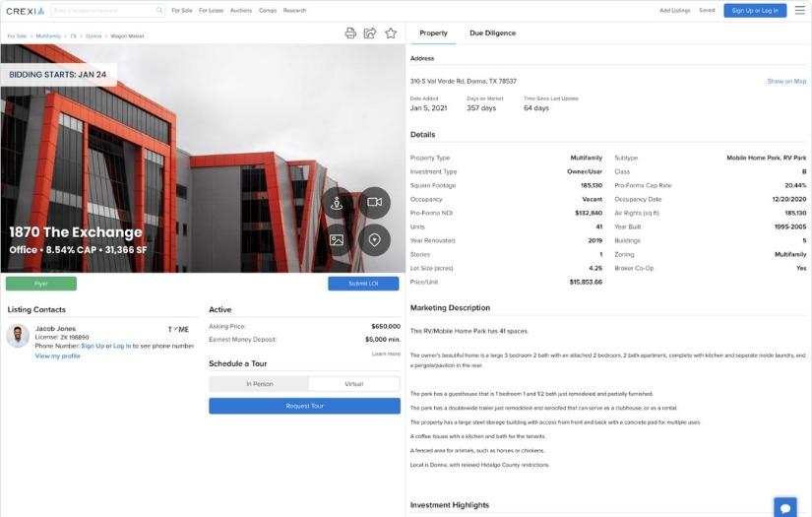Click Price/Unit value $15,853.66
The width and height of the screenshot is (812, 517).
586,283
